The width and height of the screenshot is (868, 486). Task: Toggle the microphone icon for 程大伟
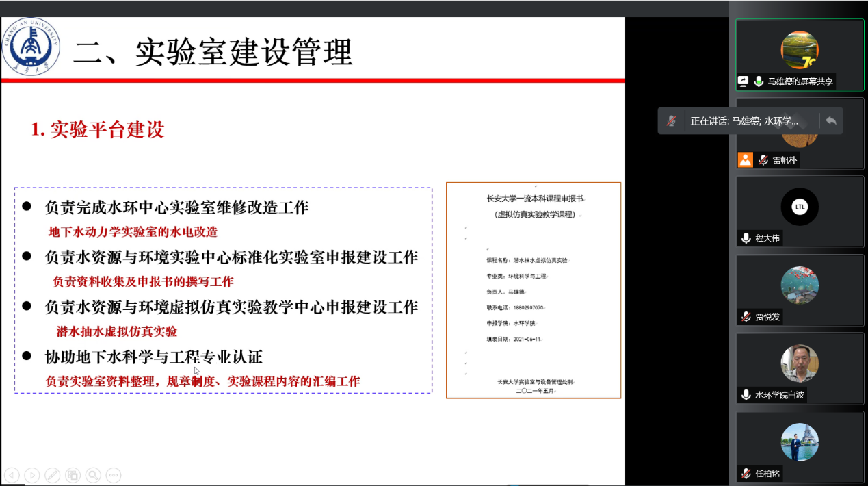pos(746,238)
